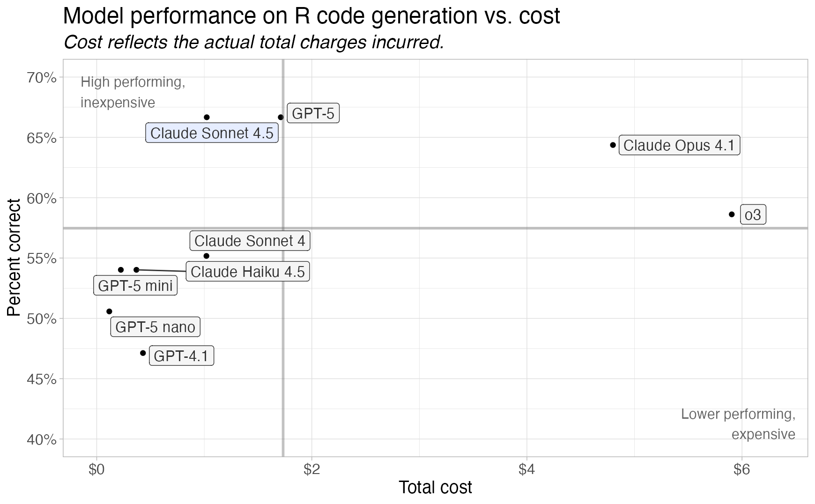Click the "Total cost" x-axis title

coord(435,488)
